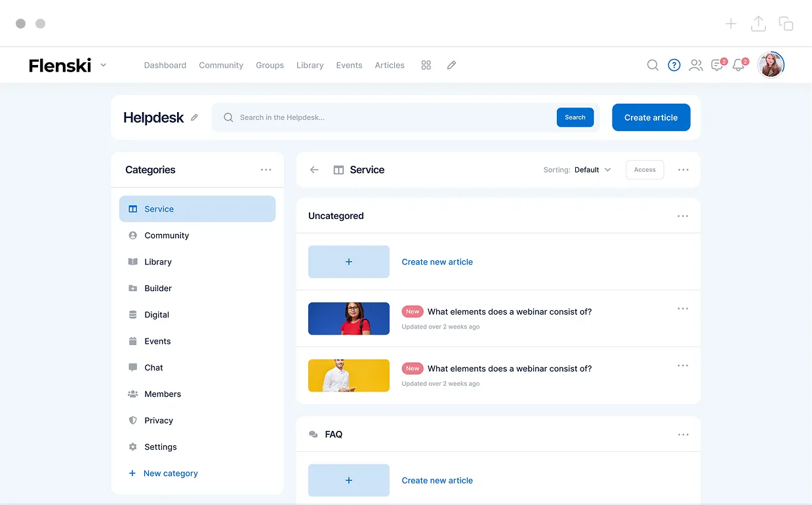
Task: Go to Library in the top navigation
Action: click(310, 65)
